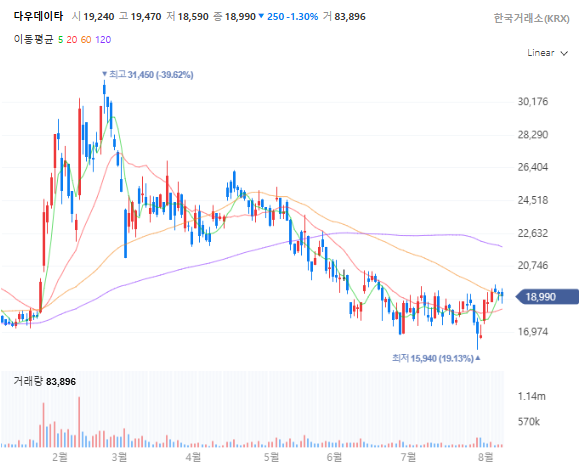Screen dimensions: 581x472
Task: Click the 28,290 price axis label
Action: pos(532,134)
